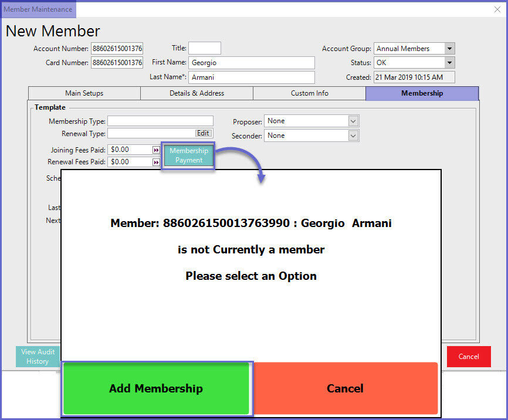
Task: Confirm with the green Add Membership button
Action: tap(156, 388)
